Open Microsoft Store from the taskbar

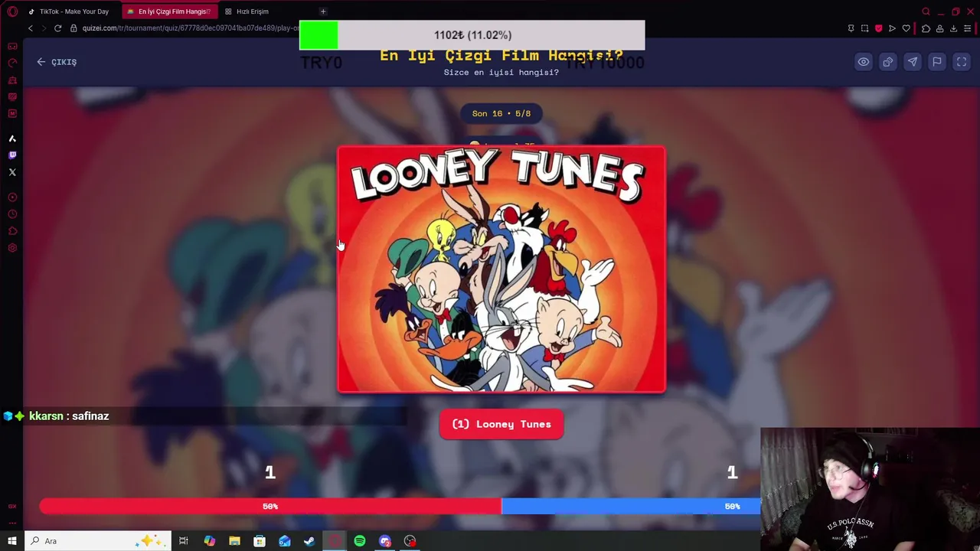coord(260,541)
